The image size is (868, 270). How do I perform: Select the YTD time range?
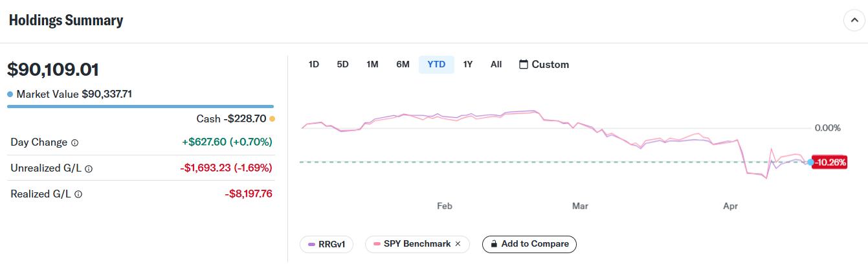click(436, 65)
